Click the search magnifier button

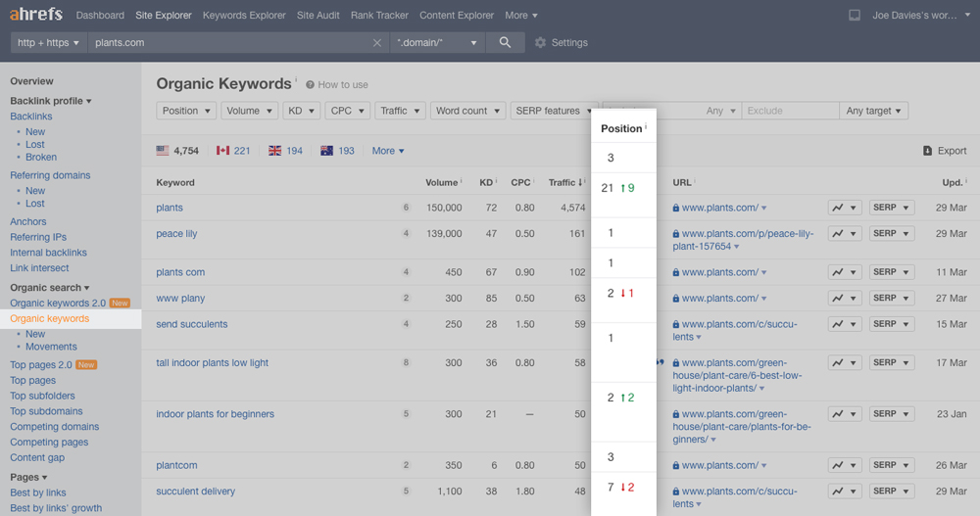[505, 42]
